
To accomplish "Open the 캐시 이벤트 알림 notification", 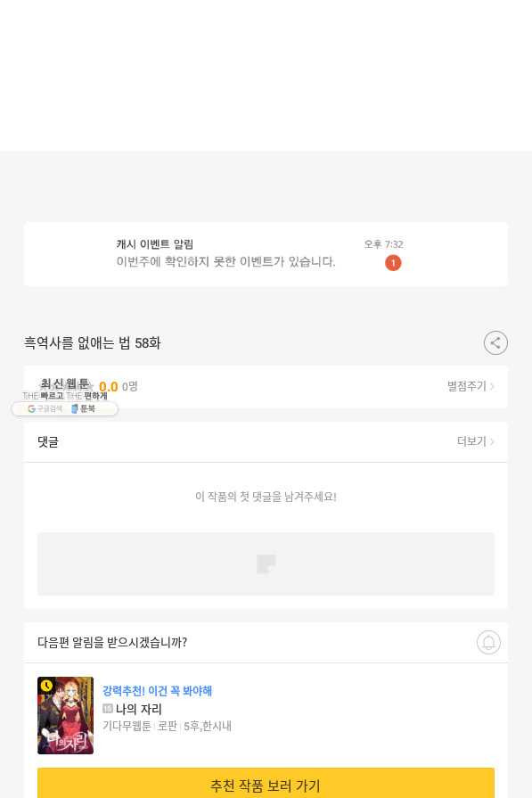I will 266,254.
